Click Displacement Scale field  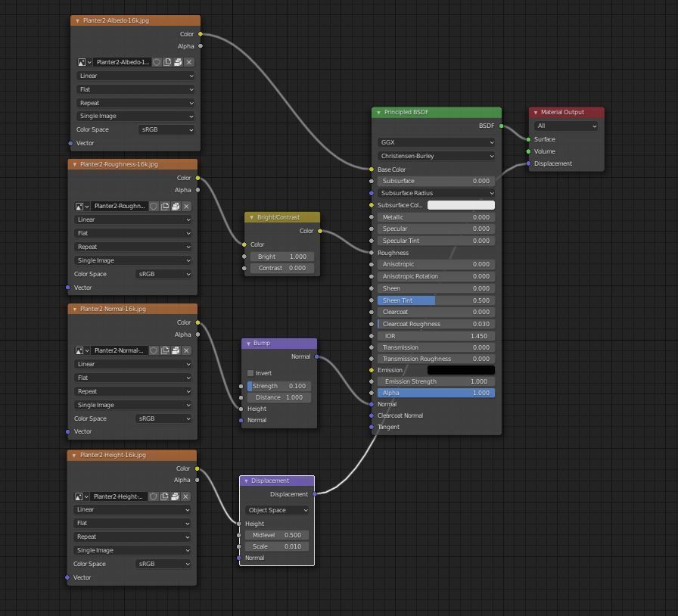tap(277, 546)
